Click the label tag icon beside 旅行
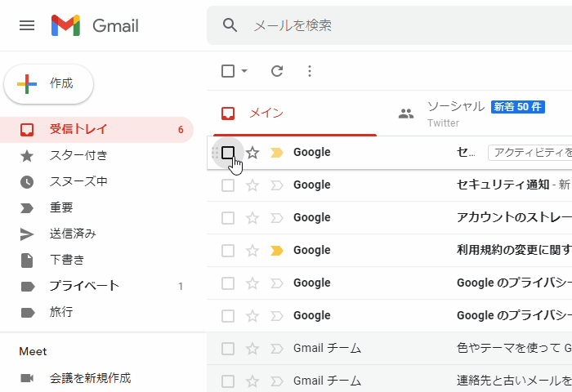 (x=28, y=313)
